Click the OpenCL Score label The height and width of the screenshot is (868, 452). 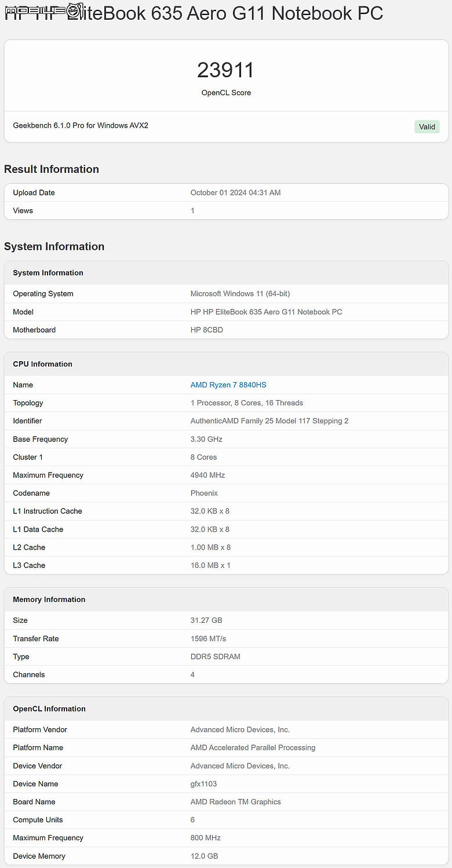point(226,93)
